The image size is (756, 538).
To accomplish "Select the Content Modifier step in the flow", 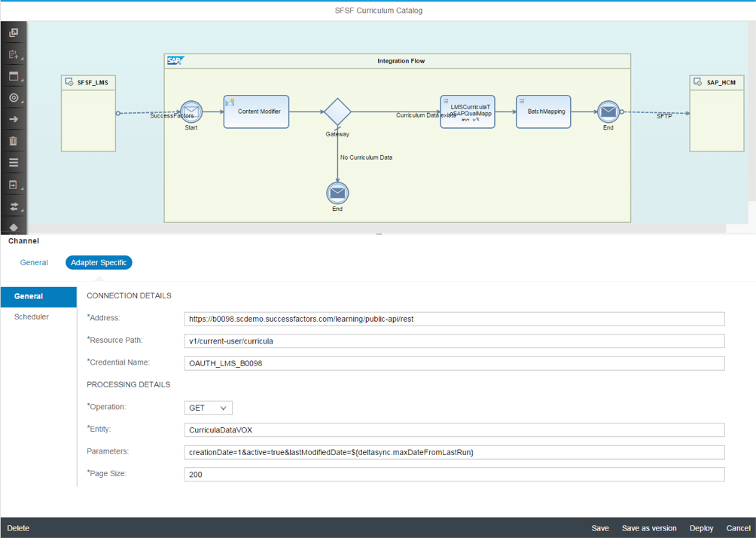I will point(255,111).
